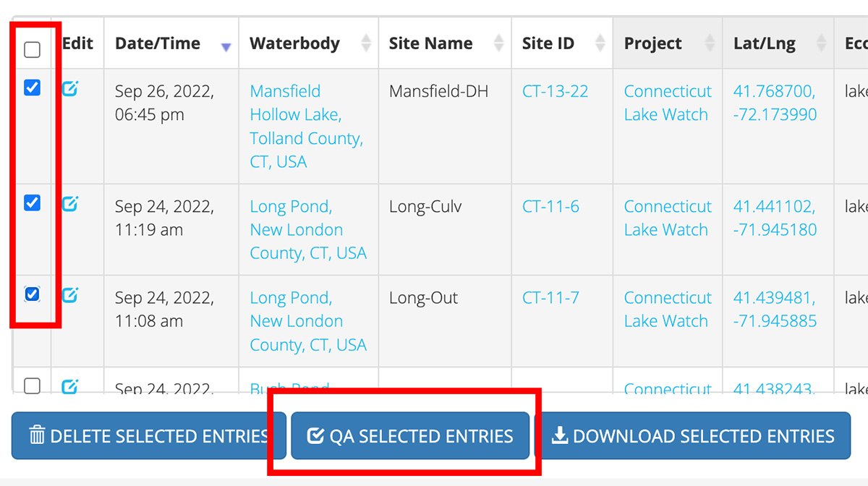Sort table by Waterbody column

[x=366, y=43]
